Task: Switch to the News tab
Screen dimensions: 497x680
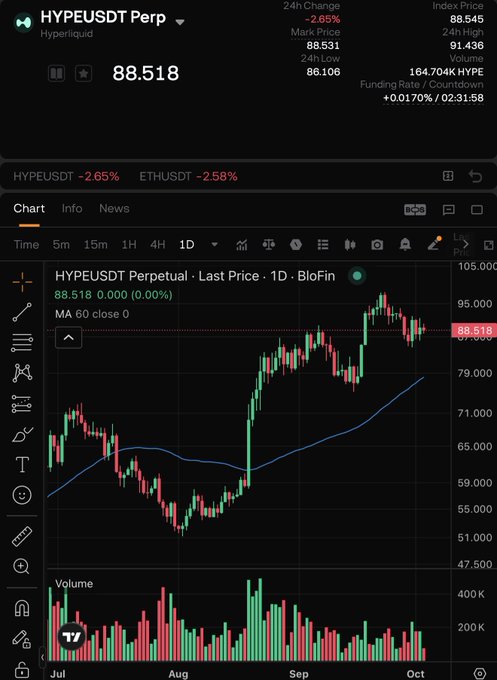Action: (114, 209)
